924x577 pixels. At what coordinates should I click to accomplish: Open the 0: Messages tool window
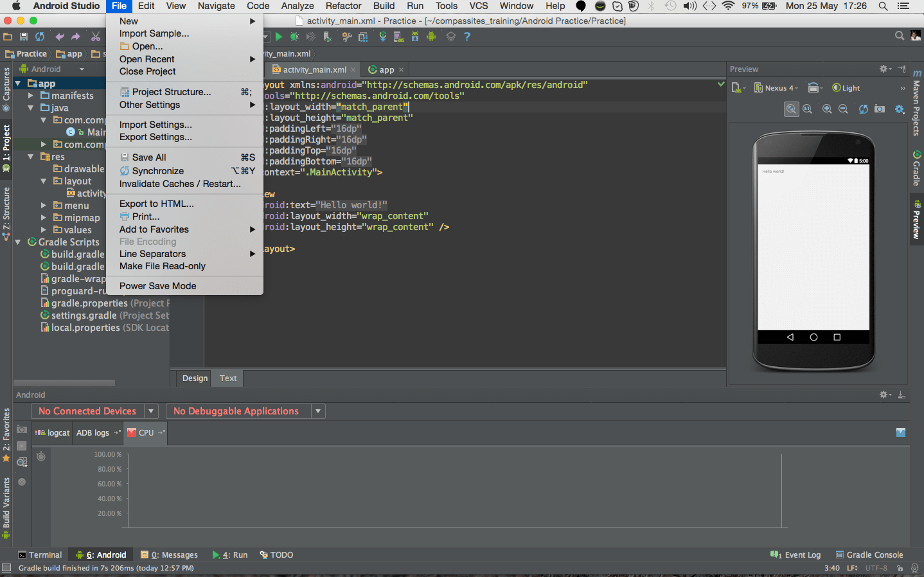click(170, 555)
